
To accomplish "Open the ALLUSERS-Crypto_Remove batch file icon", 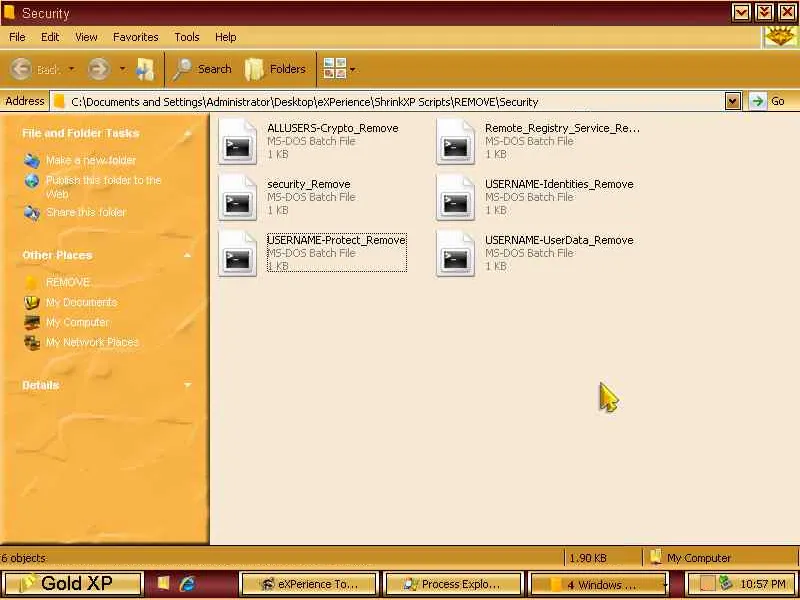I will tap(237, 142).
